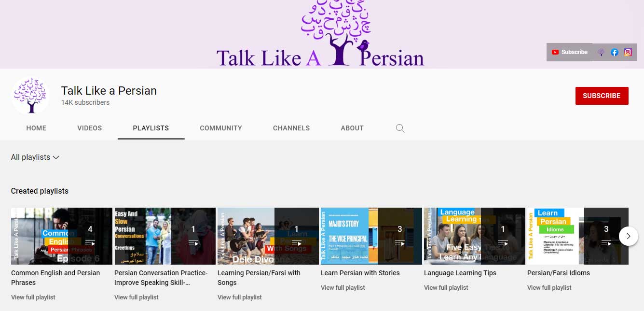Click the banner YouTube Subscribe link

coord(569,52)
